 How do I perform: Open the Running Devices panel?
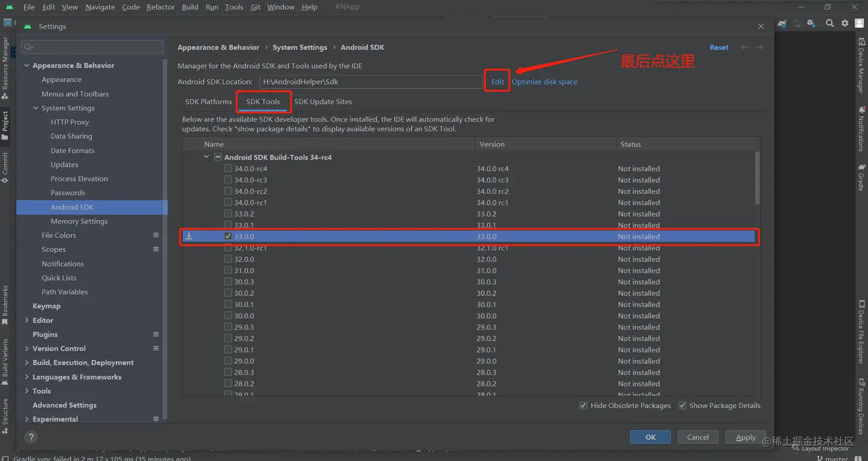point(862,406)
